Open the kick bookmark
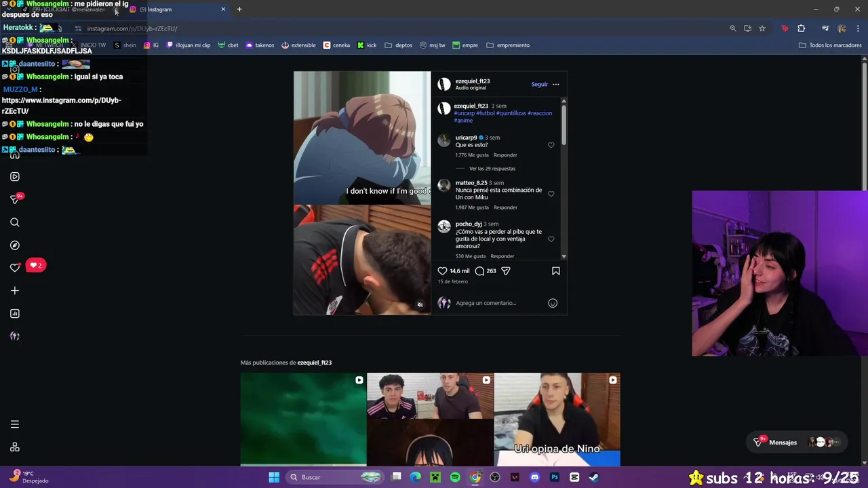This screenshot has height=488, width=868. 367,45
